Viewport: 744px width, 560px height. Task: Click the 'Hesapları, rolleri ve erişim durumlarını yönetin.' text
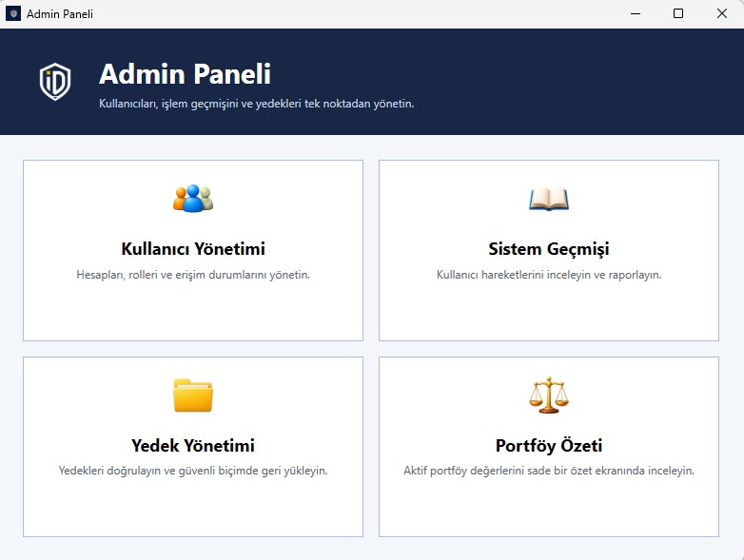pos(193,275)
